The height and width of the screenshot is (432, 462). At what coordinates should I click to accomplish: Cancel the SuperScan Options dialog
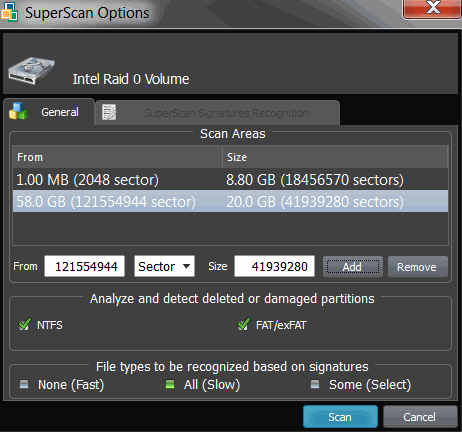point(420,417)
